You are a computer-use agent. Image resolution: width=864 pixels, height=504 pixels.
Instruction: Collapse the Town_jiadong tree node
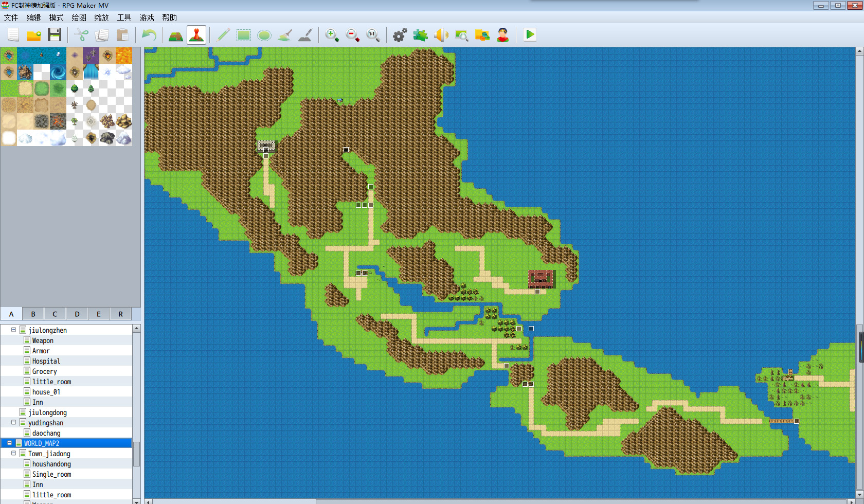pos(13,453)
